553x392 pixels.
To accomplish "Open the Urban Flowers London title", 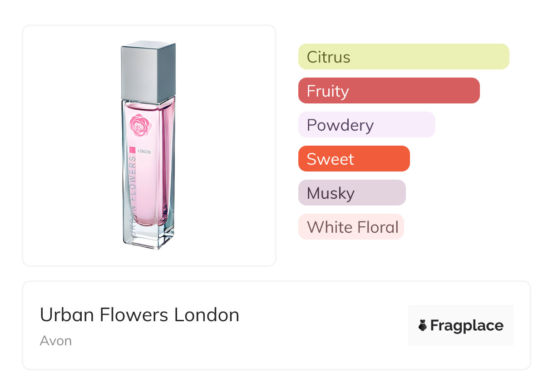I will pyautogui.click(x=139, y=315).
